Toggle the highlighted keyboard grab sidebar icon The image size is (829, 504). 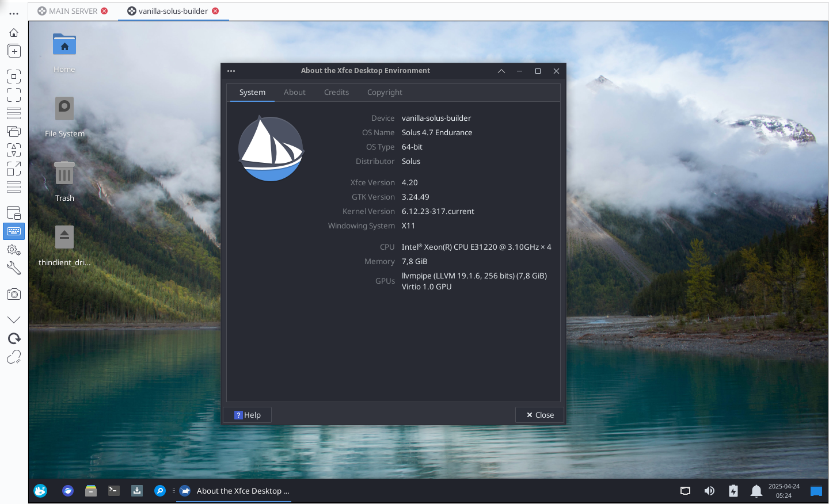[x=14, y=231]
